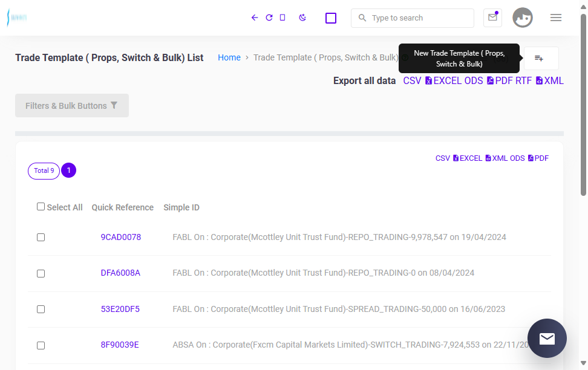Click the purple fullscreen square icon

click(x=331, y=18)
